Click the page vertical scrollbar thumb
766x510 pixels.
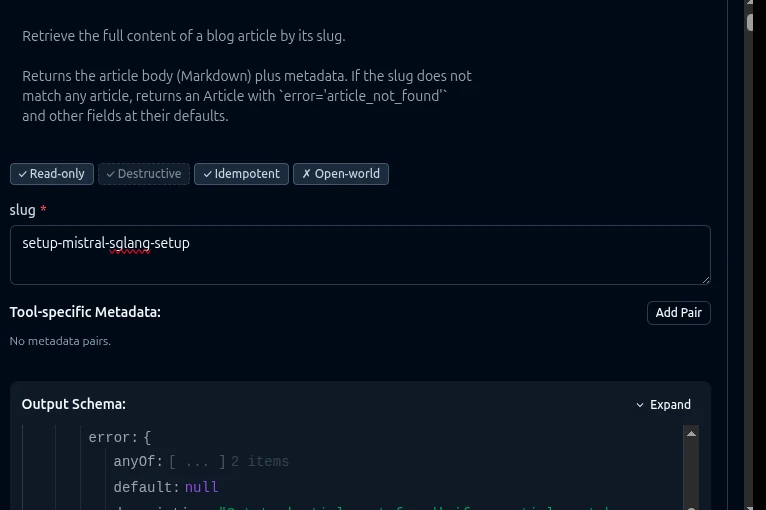pos(750,23)
